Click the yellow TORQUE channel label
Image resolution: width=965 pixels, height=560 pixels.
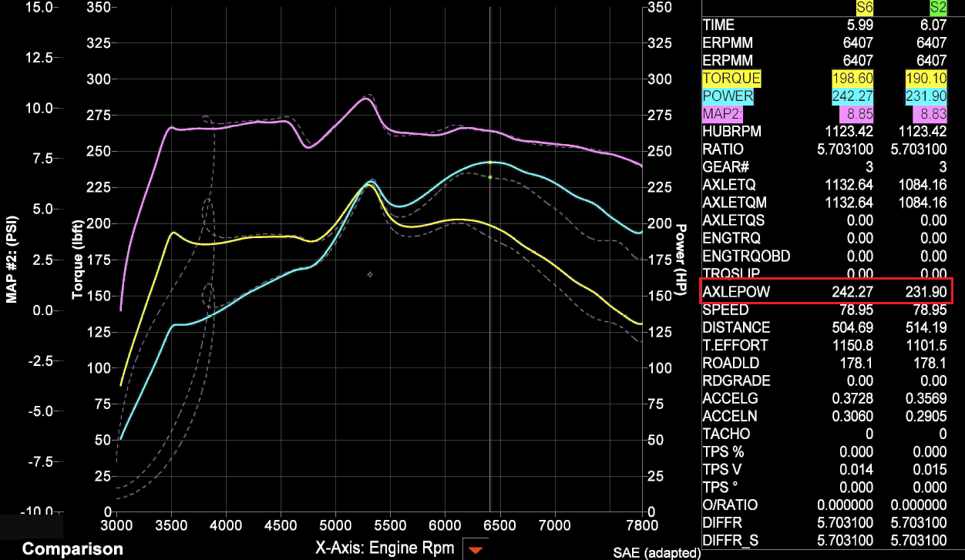tap(731, 79)
